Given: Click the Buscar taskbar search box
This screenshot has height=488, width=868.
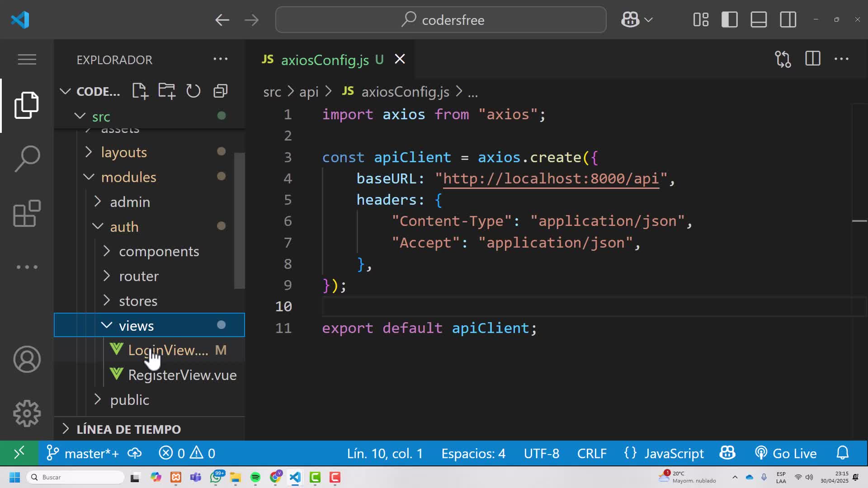Looking at the screenshot, I should click(75, 477).
